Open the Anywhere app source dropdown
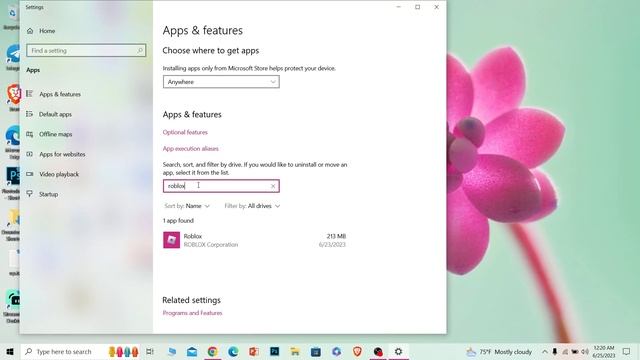 (221, 82)
